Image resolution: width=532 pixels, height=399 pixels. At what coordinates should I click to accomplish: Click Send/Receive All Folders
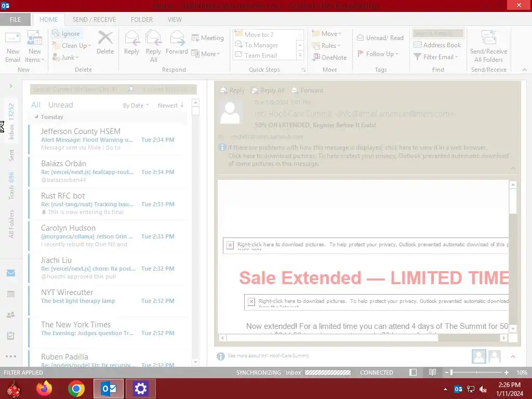[x=488, y=47]
